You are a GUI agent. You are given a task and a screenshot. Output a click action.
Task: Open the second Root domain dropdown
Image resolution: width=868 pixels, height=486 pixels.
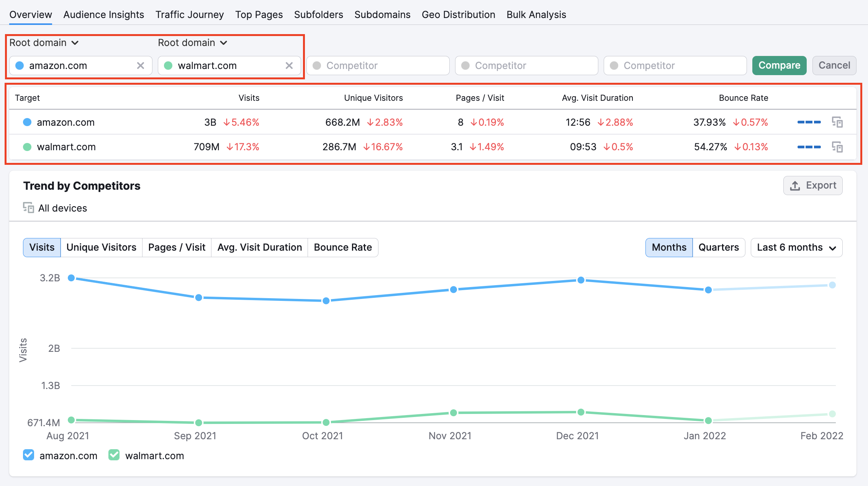(193, 43)
